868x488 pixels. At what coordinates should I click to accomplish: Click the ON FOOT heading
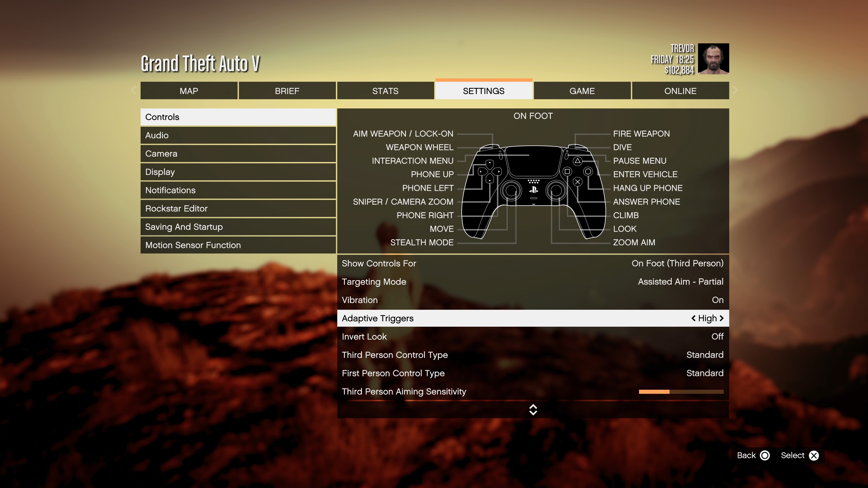[533, 116]
